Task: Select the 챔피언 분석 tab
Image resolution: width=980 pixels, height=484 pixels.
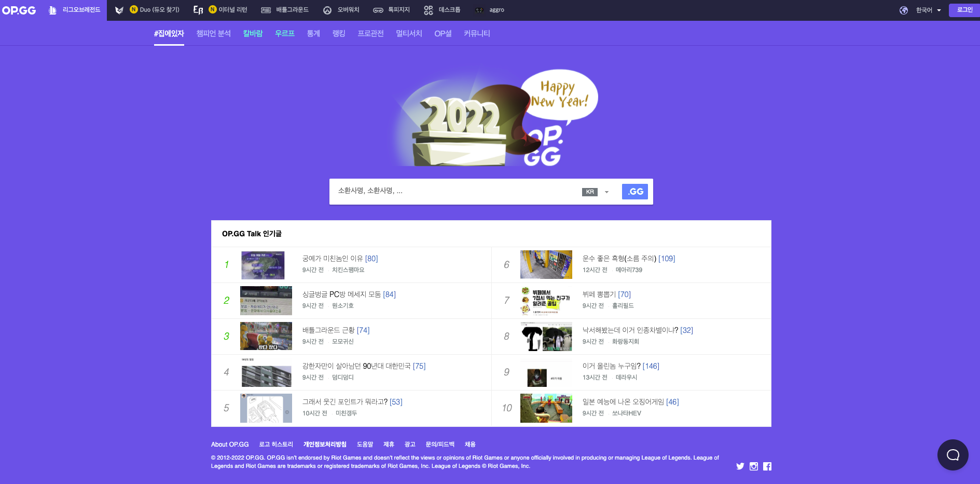Action: point(214,34)
